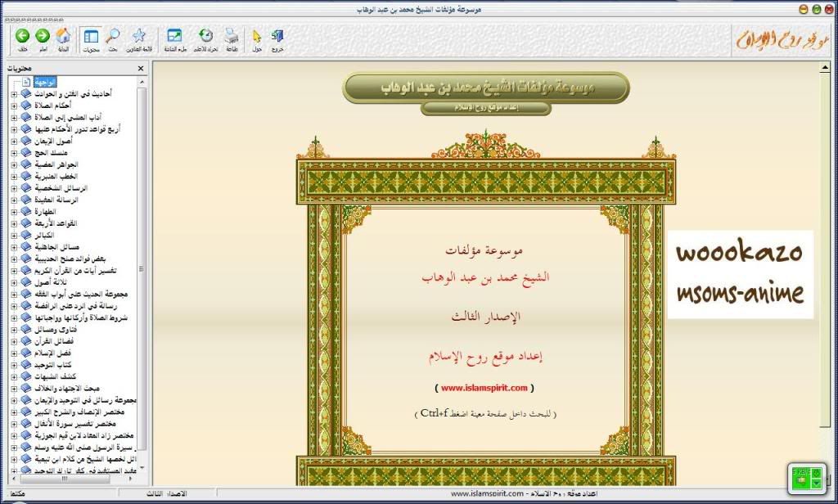Open the favorites star list icon
Image resolution: width=838 pixels, height=504 pixels.
point(140,37)
